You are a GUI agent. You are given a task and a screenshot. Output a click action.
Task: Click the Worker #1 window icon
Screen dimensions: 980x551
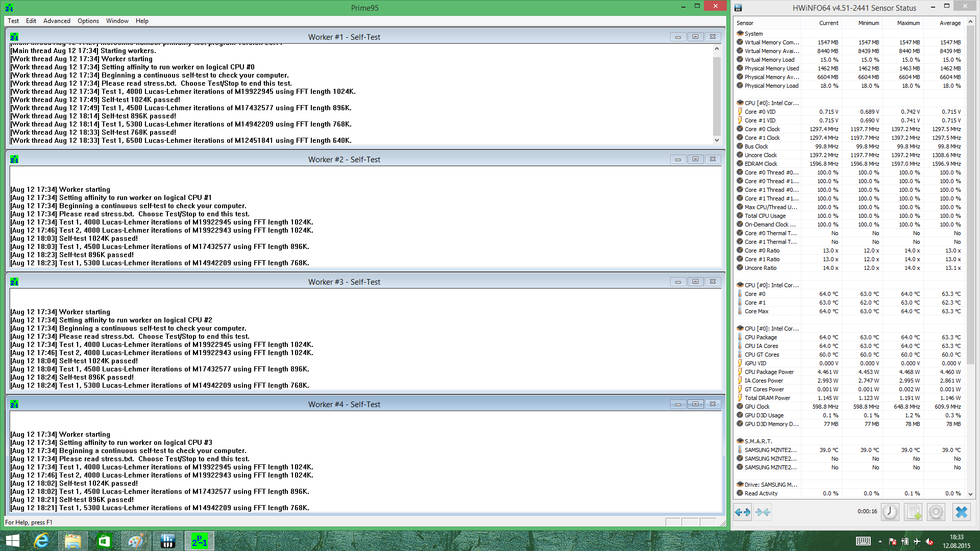[x=14, y=37]
